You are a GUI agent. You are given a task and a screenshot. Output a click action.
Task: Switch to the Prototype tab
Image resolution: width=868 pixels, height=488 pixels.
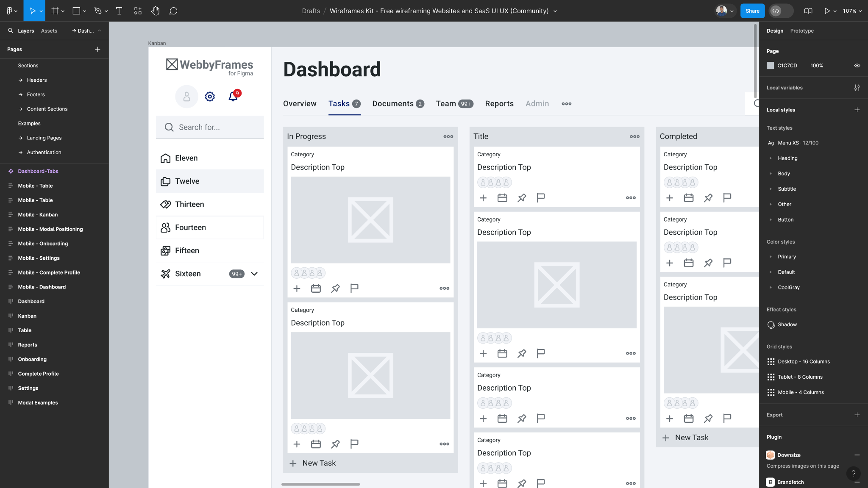(801, 31)
